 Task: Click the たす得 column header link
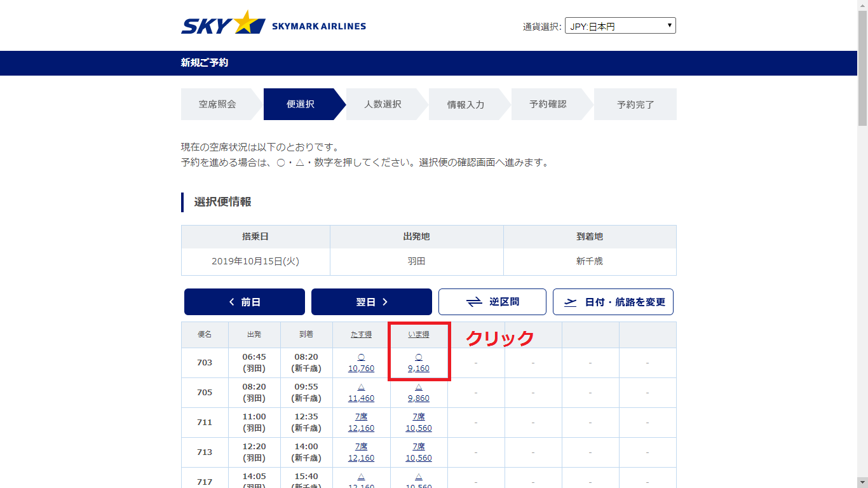click(361, 334)
